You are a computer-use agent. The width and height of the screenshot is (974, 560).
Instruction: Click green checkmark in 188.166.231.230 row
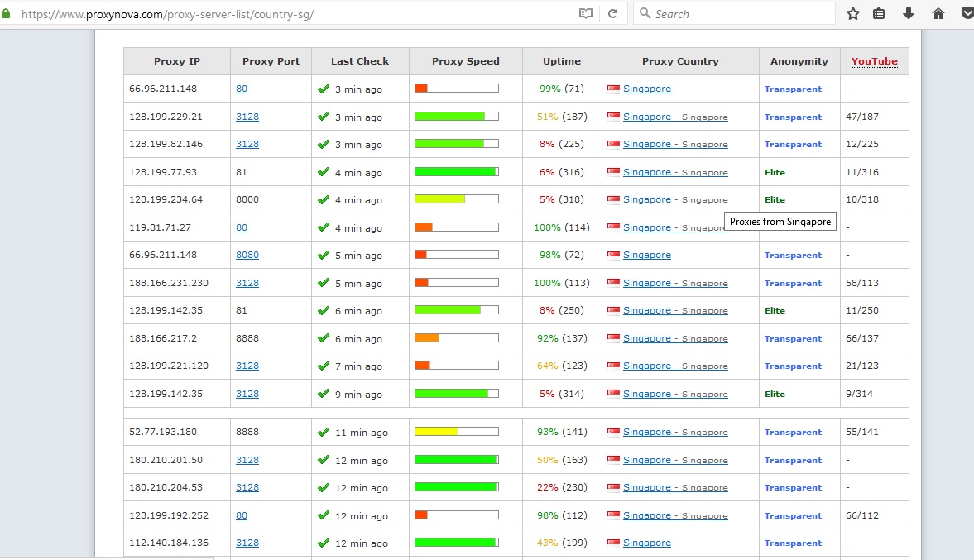(x=324, y=283)
